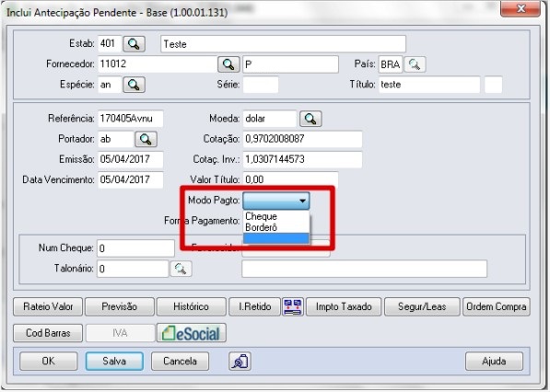Open Fornecedor search magnifier icon
550x392 pixels.
(x=228, y=64)
